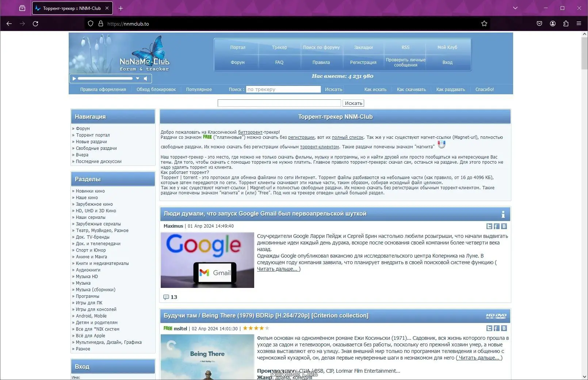Open the Maximus author name
The height and width of the screenshot is (380, 588).
click(173, 226)
